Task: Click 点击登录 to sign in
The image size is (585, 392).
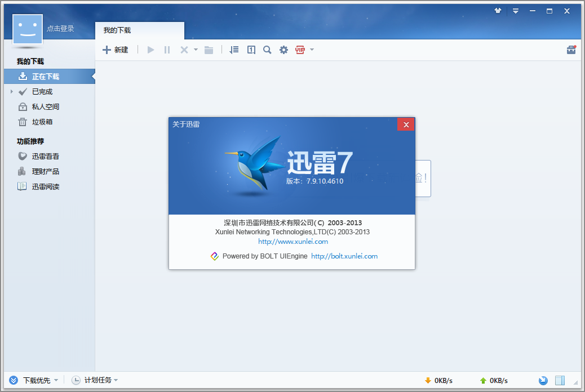Action: (x=61, y=27)
